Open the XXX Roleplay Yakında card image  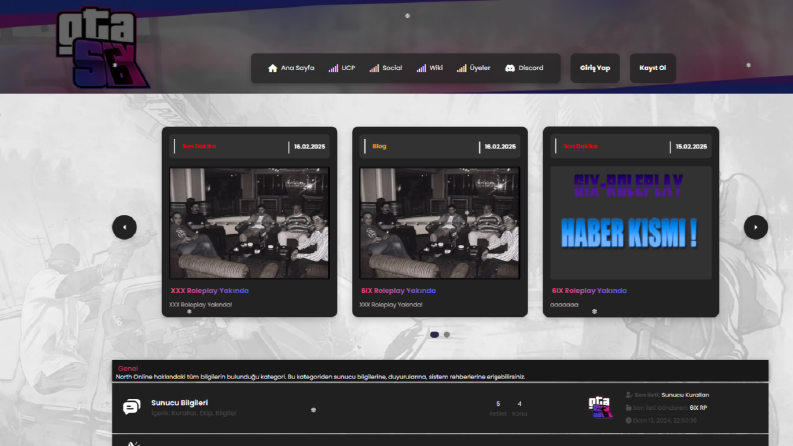coord(249,223)
